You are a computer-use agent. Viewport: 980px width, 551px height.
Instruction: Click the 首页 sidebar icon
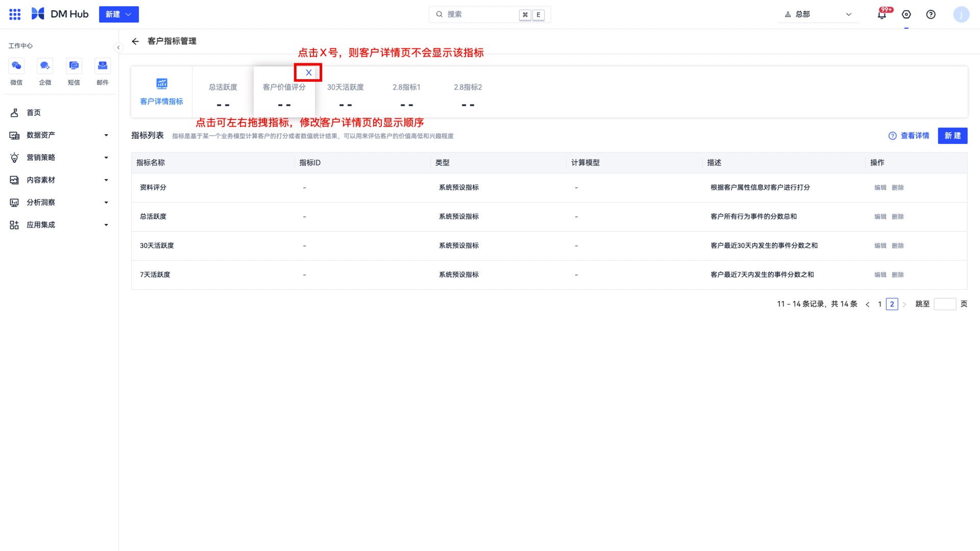point(14,113)
